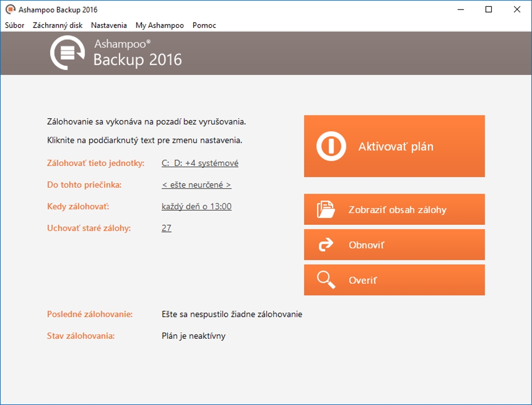Screen dimensions: 532x405
Task: Edit schedule link 'každý deň o 13:00'
Action: coord(196,206)
